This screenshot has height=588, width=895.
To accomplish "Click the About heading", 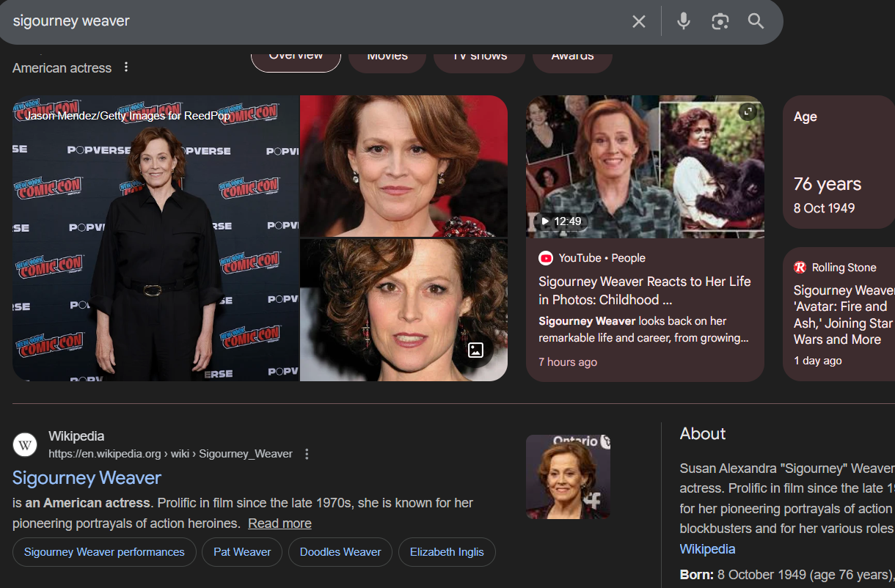I will click(x=703, y=433).
